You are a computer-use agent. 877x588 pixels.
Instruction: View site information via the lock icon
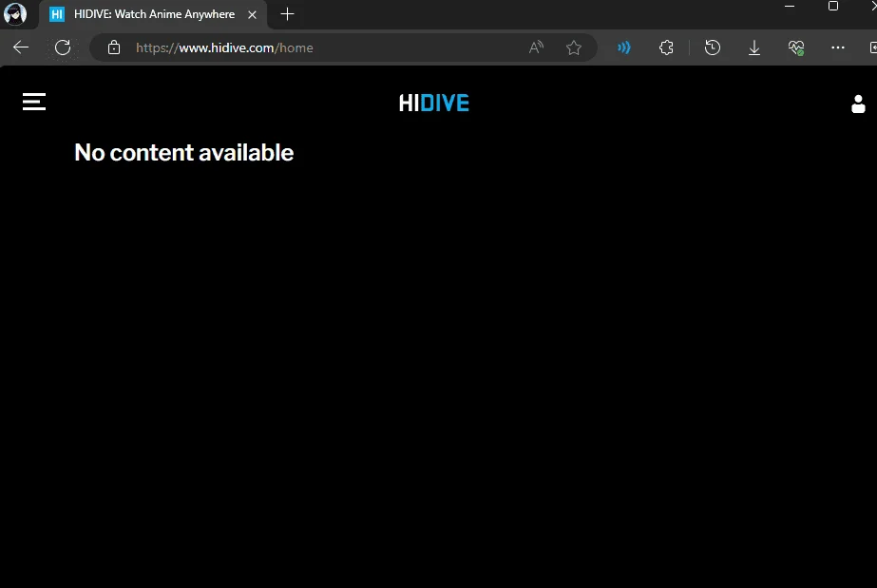(x=114, y=47)
